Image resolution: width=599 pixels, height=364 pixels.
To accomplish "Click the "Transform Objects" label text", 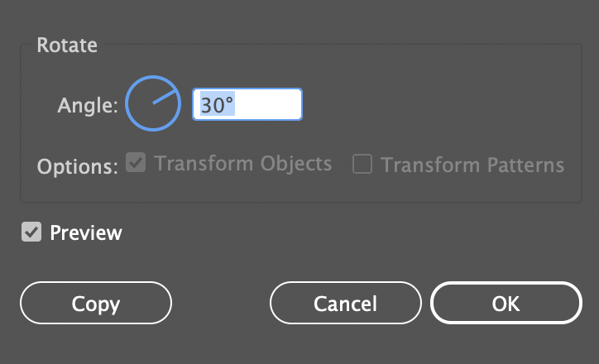I will point(243,164).
